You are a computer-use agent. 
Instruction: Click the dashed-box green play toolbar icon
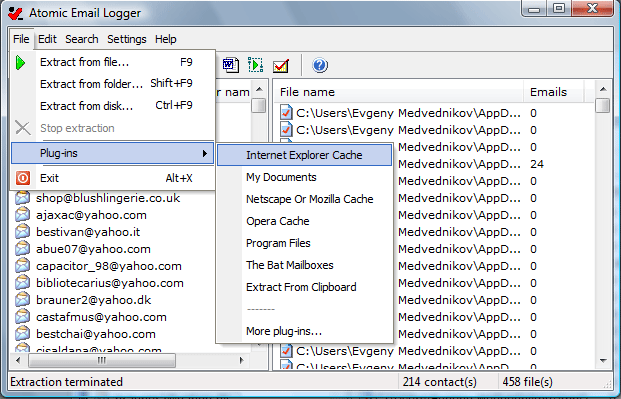pos(255,65)
